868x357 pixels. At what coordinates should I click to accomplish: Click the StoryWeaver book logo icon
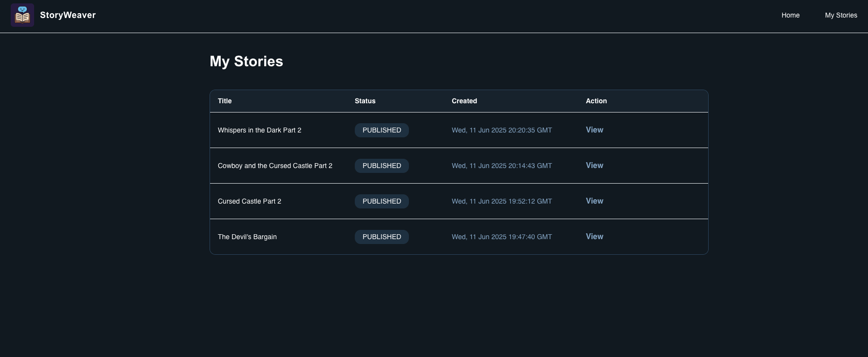(x=22, y=15)
